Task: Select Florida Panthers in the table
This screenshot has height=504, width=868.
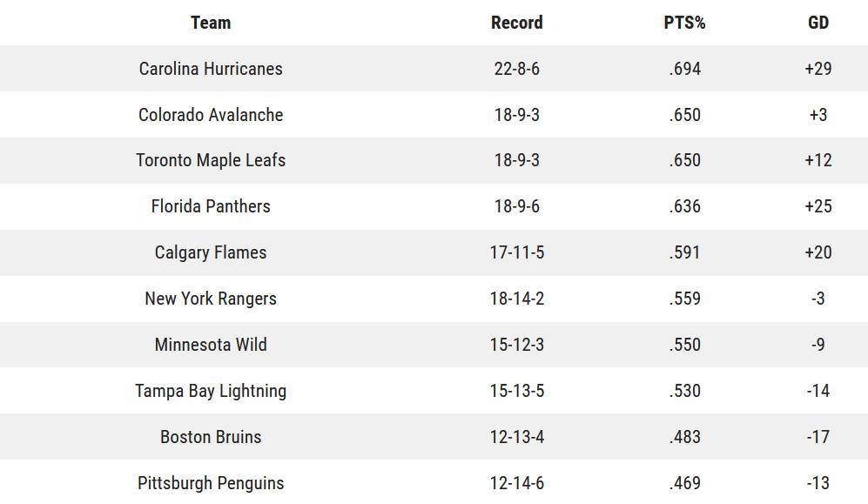Action: tap(211, 206)
